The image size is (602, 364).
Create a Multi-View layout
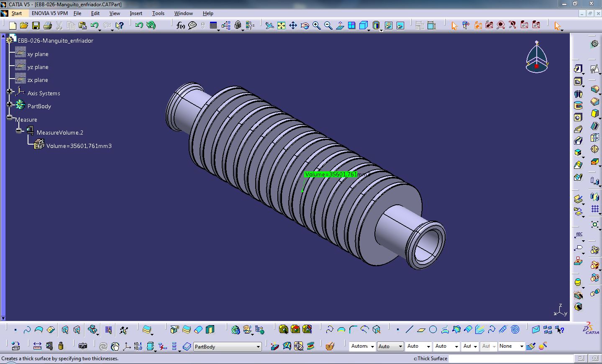click(352, 25)
